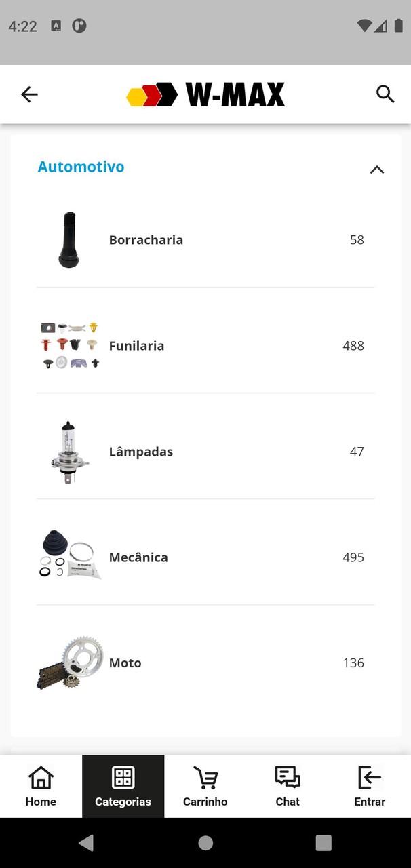Tap the Moto sprocket chain thumbnail
Screen dimensions: 411x868
70,663
